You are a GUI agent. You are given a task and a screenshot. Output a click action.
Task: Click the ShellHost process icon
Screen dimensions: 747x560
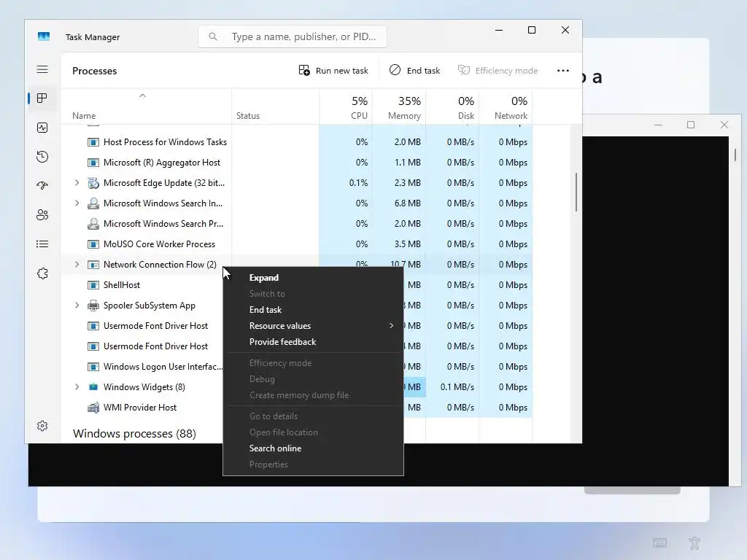(93, 285)
